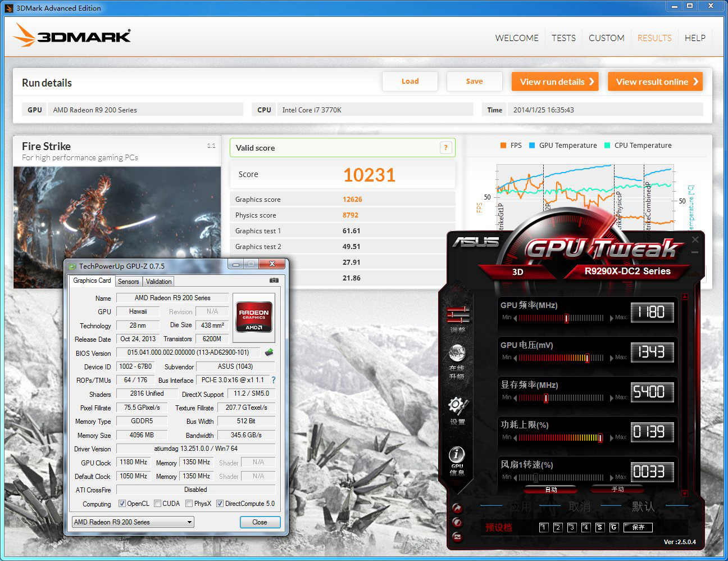Toggle the DirectCompute 5.0 checkbox
728x561 pixels.
click(220, 504)
